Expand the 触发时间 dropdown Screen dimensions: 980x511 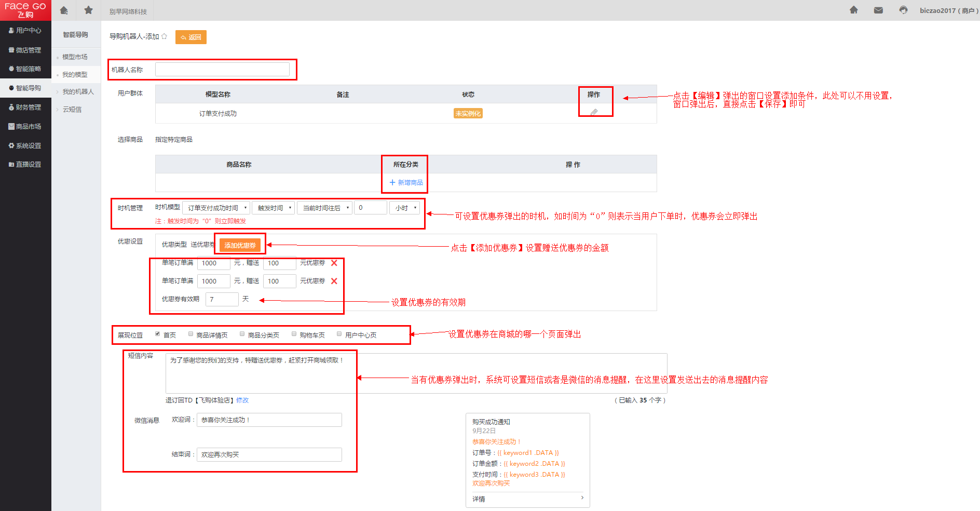click(274, 208)
